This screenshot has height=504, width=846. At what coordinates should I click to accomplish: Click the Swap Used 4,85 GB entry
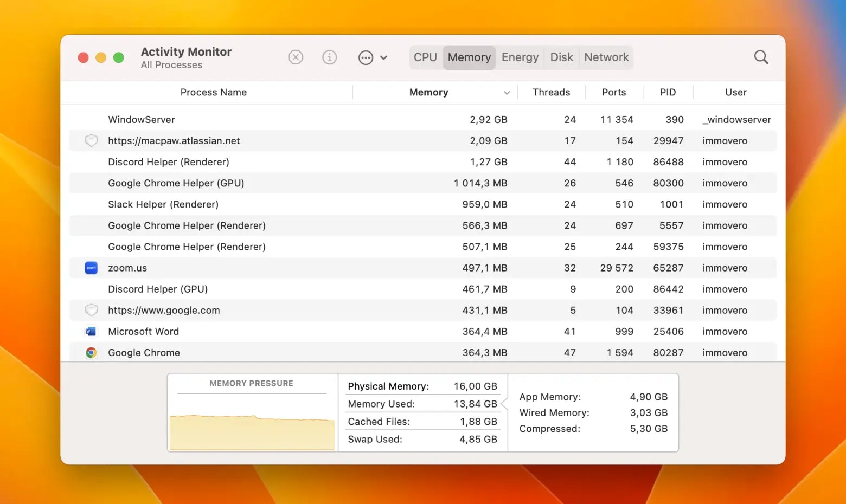coord(422,440)
